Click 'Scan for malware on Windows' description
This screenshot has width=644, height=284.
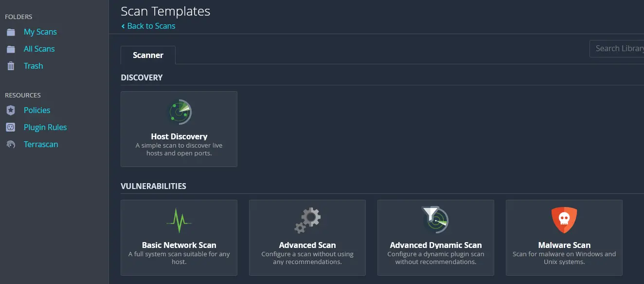click(564, 254)
